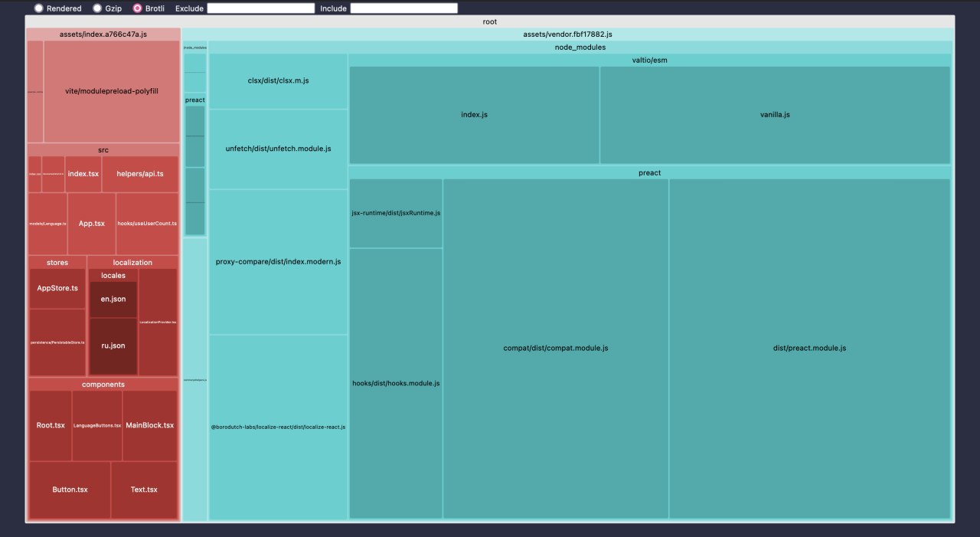Select the unfetch/dist/unfetch.module.js block
980x537 pixels.
click(x=278, y=149)
